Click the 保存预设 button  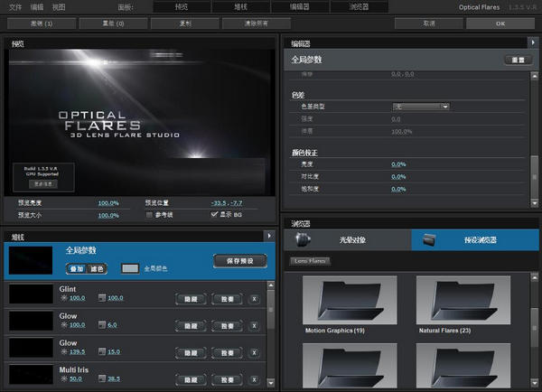[239, 261]
